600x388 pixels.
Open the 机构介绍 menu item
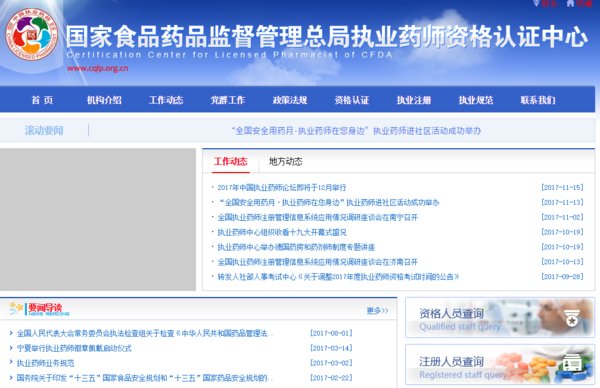pyautogui.click(x=104, y=100)
